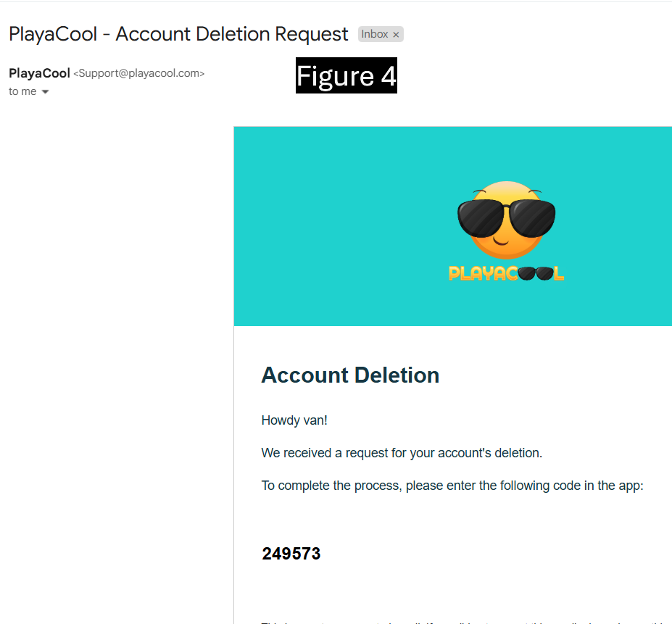Click the "Howdy van!" greeting line

click(294, 420)
